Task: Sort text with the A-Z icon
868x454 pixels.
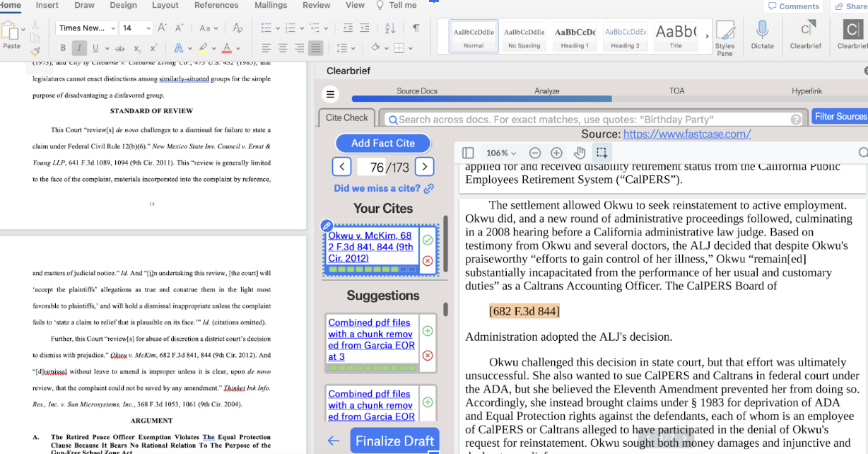Action: (391, 28)
